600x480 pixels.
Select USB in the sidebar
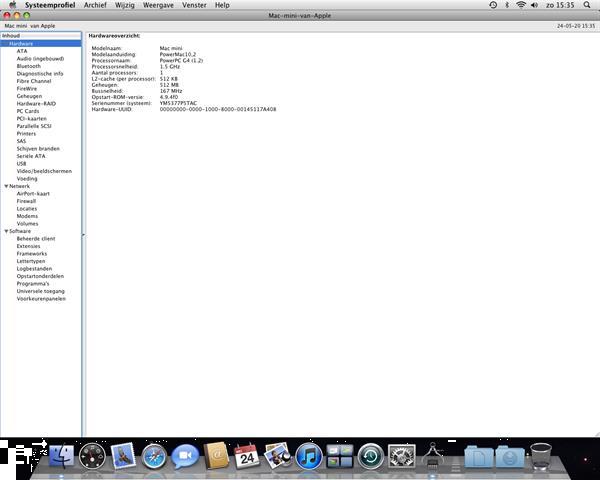coord(21,163)
